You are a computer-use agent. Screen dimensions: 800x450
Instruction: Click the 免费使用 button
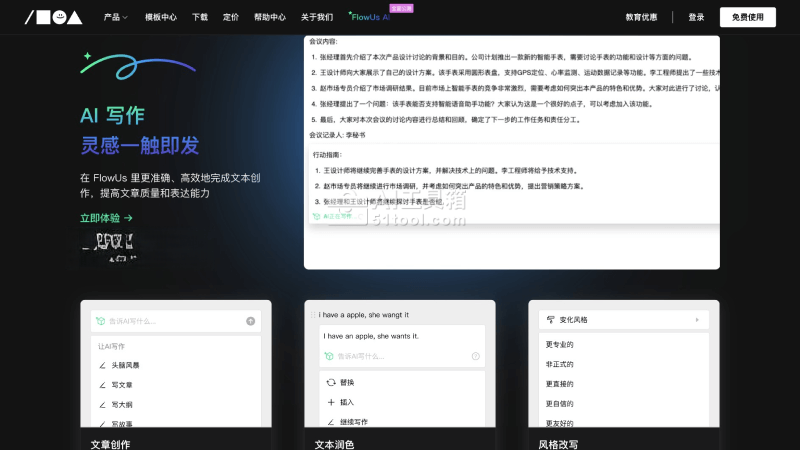746,17
